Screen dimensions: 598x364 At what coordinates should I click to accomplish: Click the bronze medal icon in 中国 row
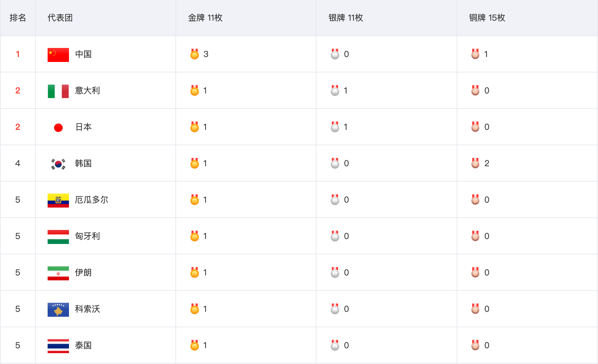point(475,54)
